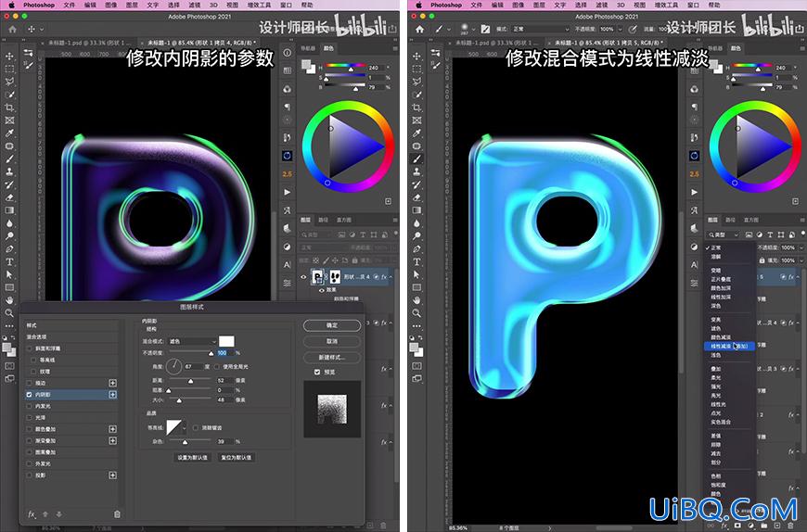807x532 pixels.
Task: Switch to the 路径 tab in left window
Action: click(x=323, y=220)
